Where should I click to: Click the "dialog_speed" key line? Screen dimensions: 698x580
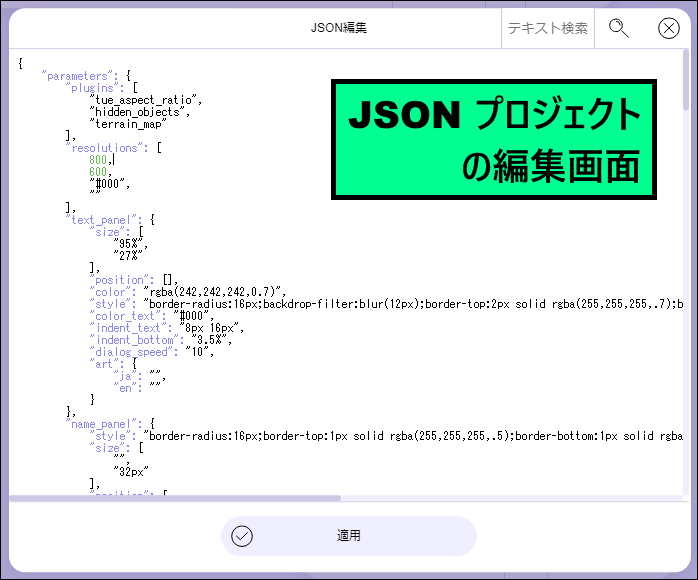[x=135, y=352]
